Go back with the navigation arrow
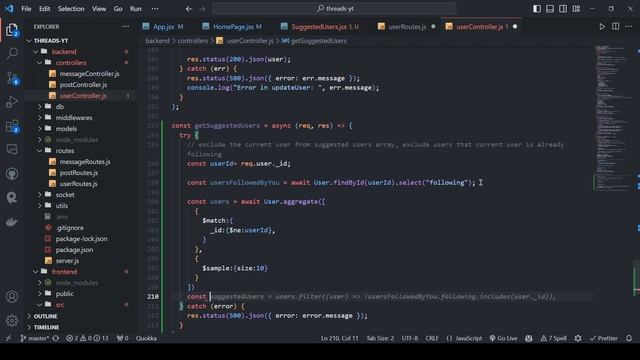This screenshot has width=640, height=360. [x=189, y=9]
